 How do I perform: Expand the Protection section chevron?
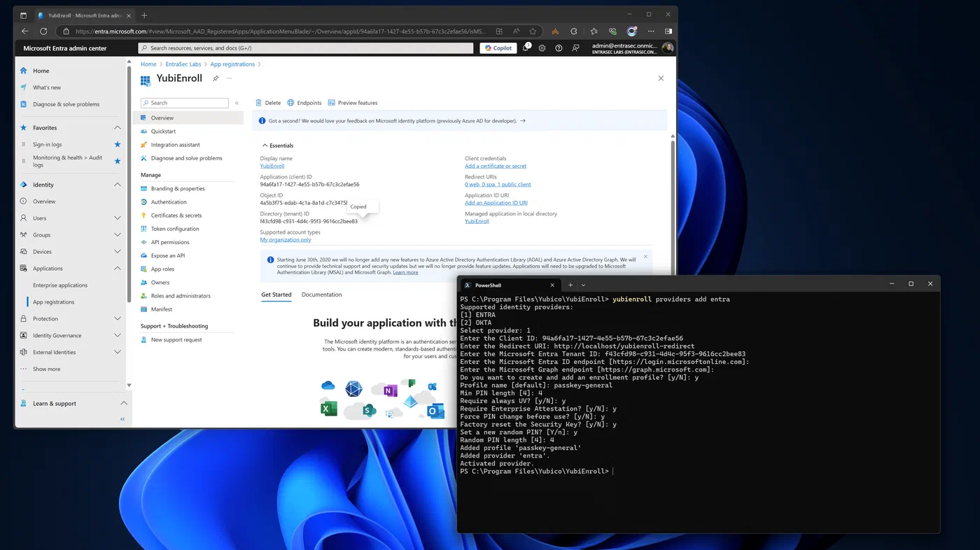point(118,319)
